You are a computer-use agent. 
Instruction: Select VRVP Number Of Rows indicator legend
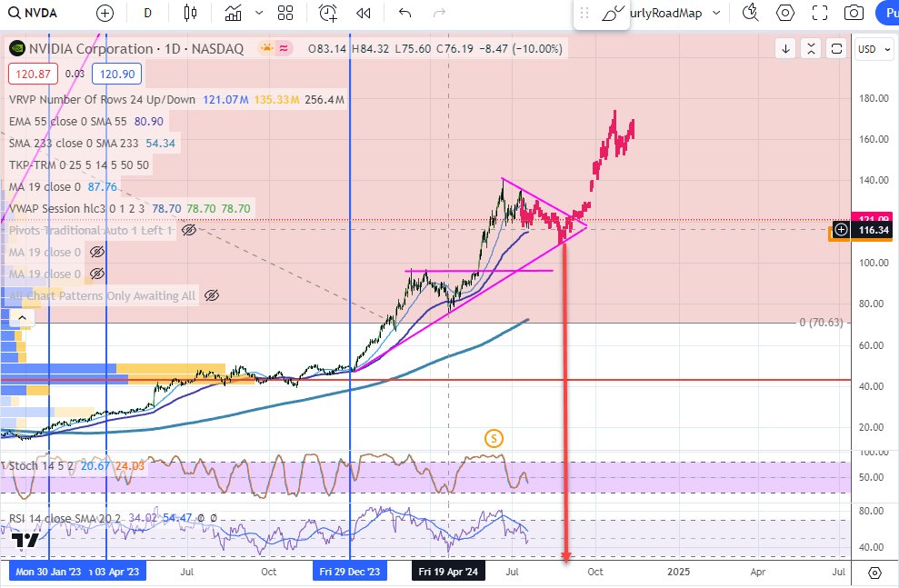coord(102,100)
